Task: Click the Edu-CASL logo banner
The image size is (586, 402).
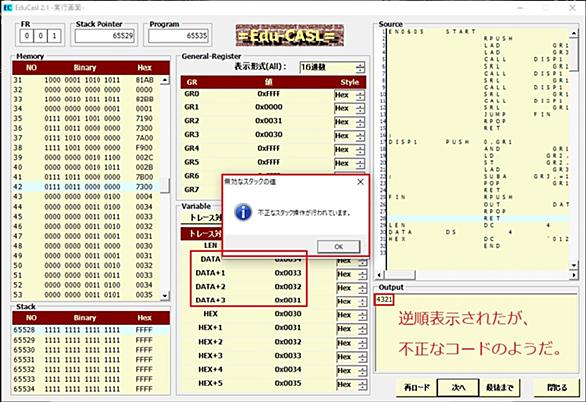Action: [x=290, y=35]
